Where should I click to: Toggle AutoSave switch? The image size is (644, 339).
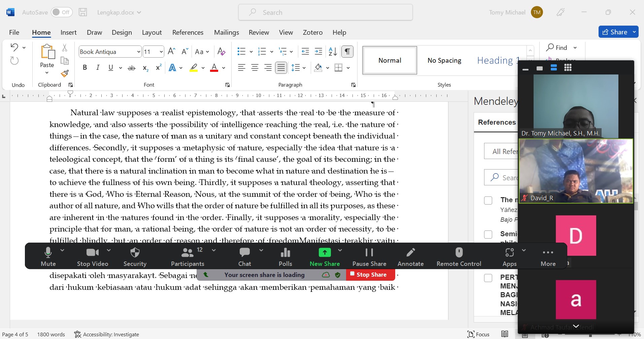click(x=61, y=12)
